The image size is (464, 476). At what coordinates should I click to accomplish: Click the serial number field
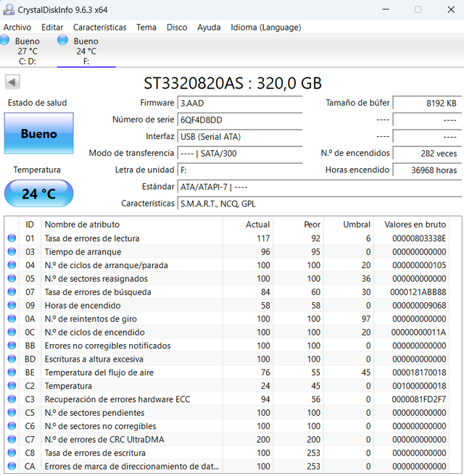239,120
